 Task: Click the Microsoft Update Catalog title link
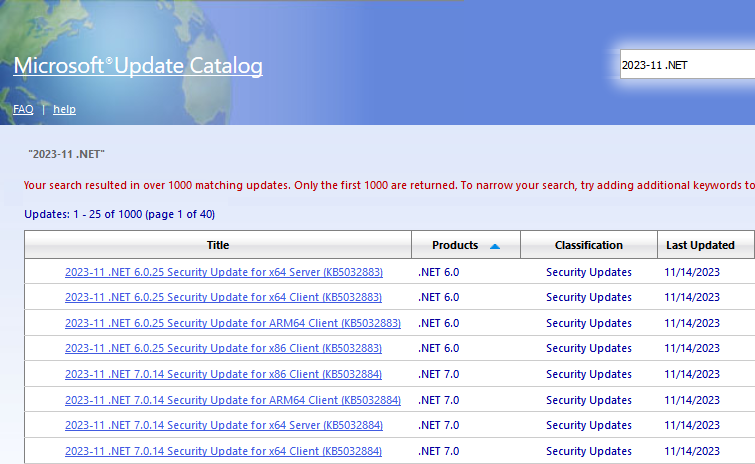[x=138, y=67]
